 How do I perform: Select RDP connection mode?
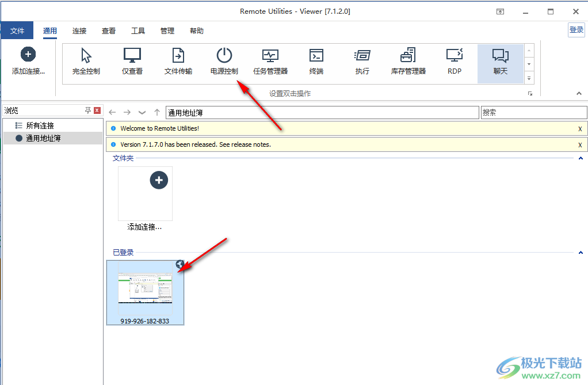pyautogui.click(x=455, y=62)
